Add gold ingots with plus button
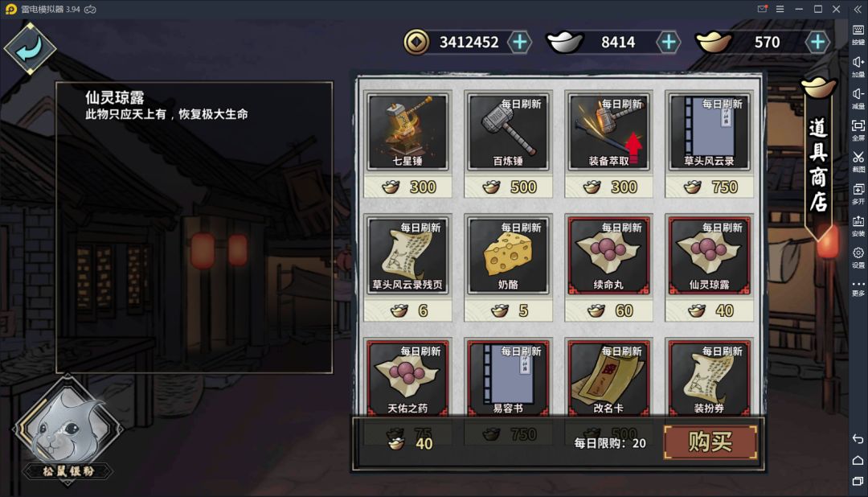The height and width of the screenshot is (497, 868). 817,42
